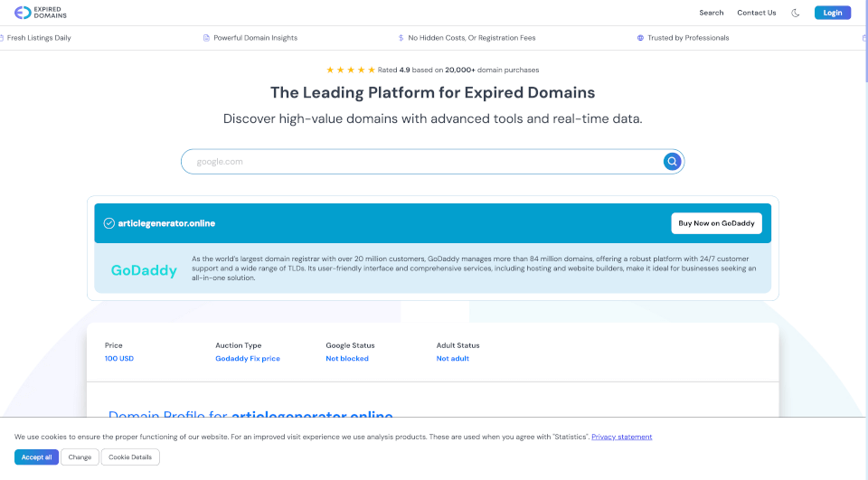Image resolution: width=868 pixels, height=480 pixels.
Task: Click Buy Now on GoDaddy
Action: 716,223
